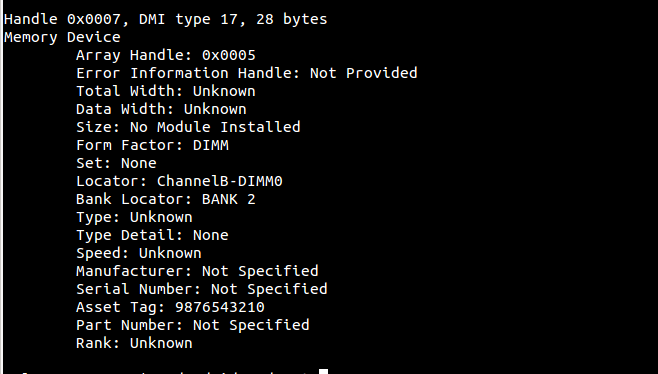
Task: Click the 'Speed: Unknown' line
Action: (x=139, y=254)
